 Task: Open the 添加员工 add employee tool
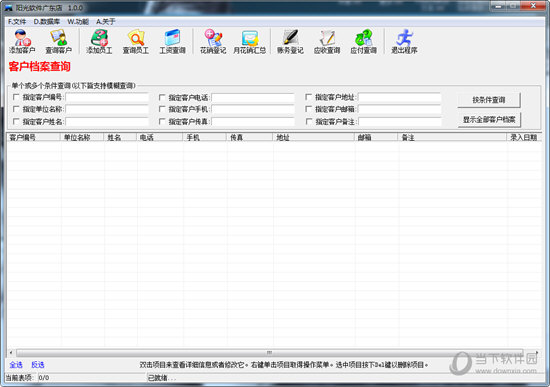(99, 41)
